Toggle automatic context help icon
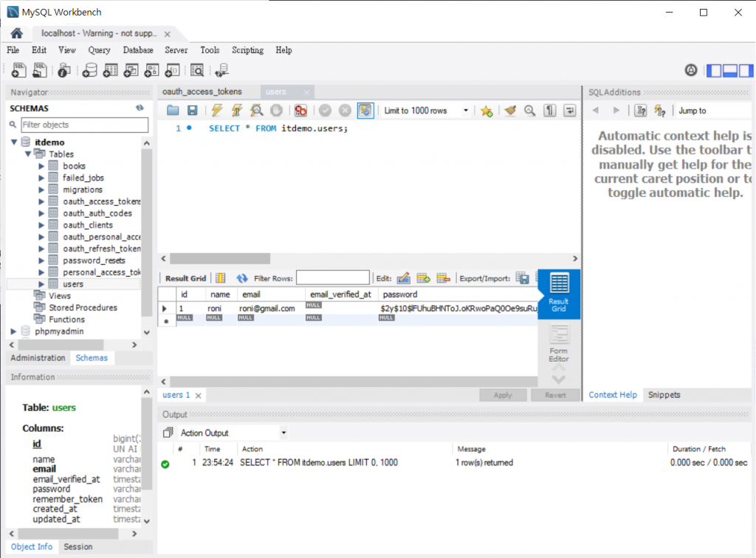Image resolution: width=756 pixels, height=558 pixels. (660, 111)
